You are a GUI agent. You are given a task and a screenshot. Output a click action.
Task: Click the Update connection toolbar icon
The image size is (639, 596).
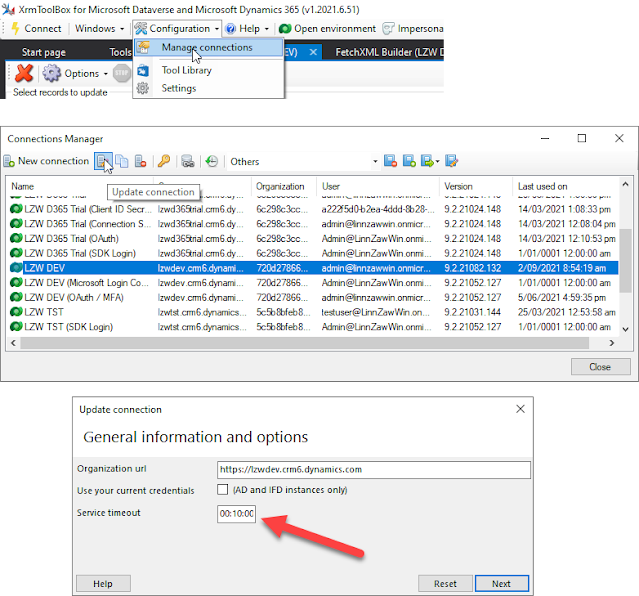(103, 161)
